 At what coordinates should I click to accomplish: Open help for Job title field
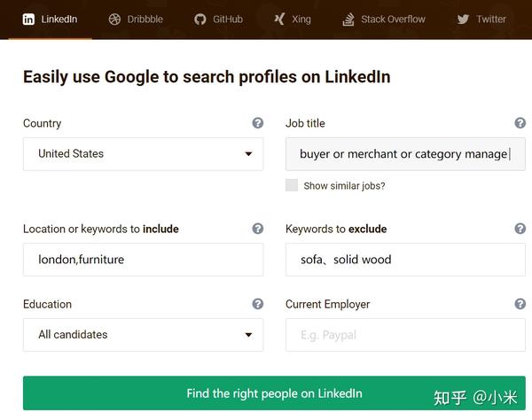(x=520, y=123)
